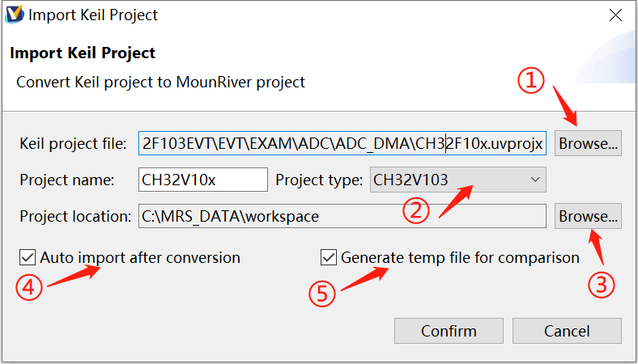The image size is (638, 364).
Task: Click the Project type dropdown arrow
Action: tap(534, 180)
